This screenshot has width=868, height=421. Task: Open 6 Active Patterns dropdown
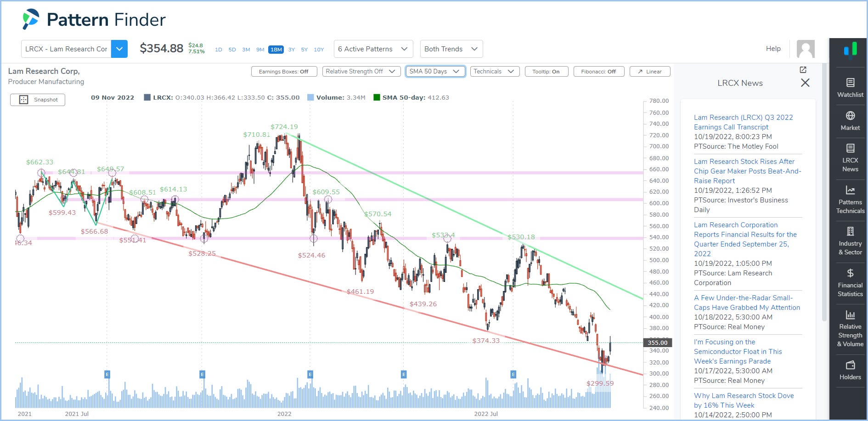(373, 49)
